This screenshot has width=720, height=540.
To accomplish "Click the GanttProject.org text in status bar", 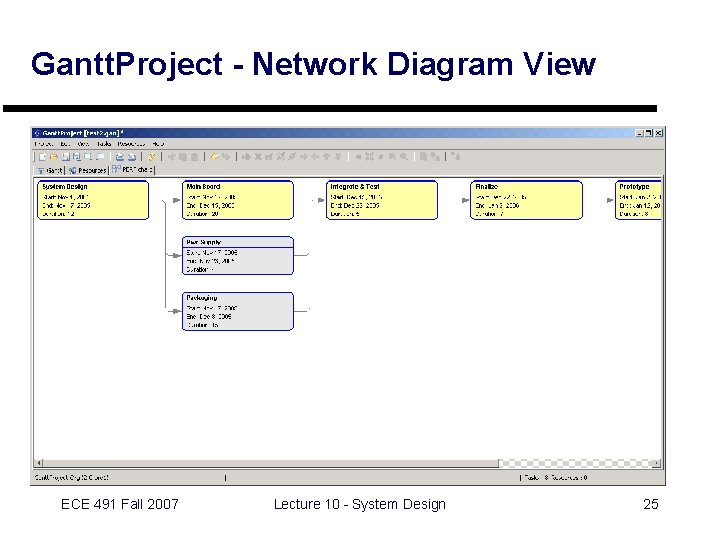I will tap(72, 478).
